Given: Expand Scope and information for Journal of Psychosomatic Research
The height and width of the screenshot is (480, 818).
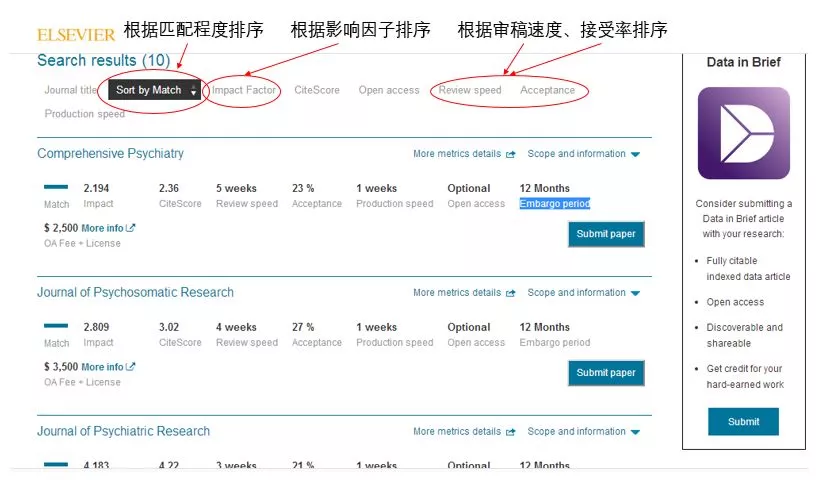Looking at the screenshot, I should [583, 293].
